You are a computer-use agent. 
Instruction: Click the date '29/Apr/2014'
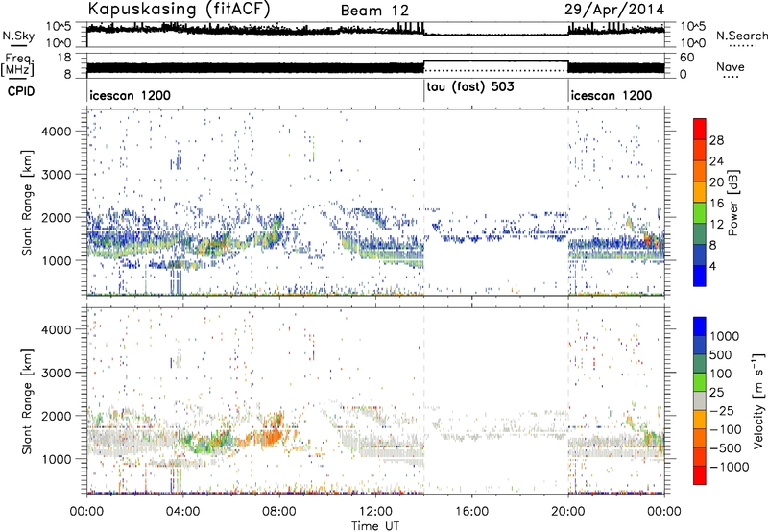pos(614,10)
